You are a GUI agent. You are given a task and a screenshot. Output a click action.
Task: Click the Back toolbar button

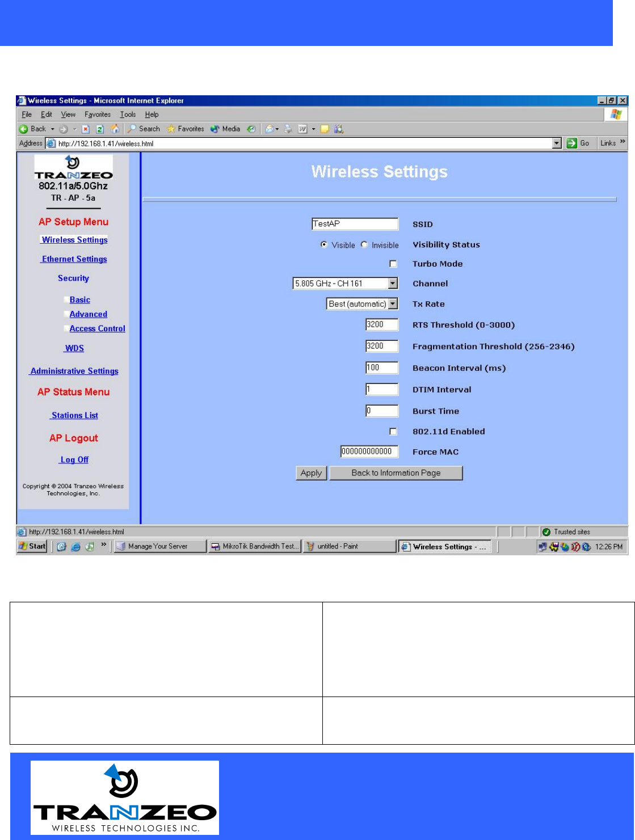click(33, 129)
